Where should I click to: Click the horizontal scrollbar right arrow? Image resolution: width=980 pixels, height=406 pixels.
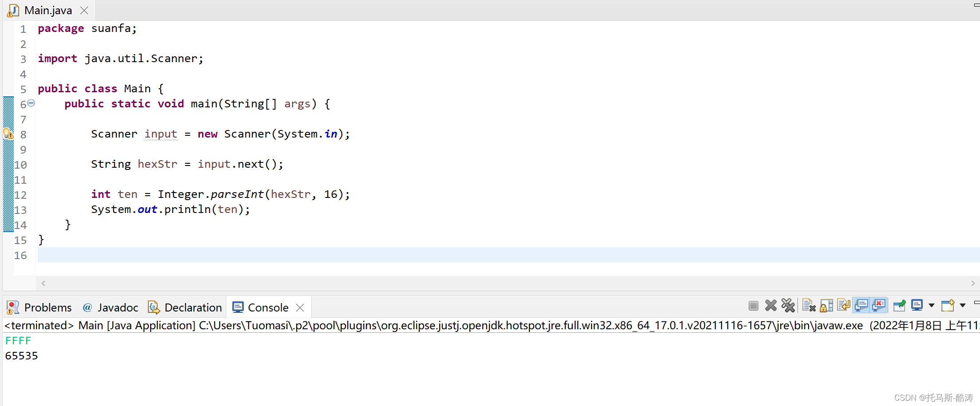pos(972,283)
